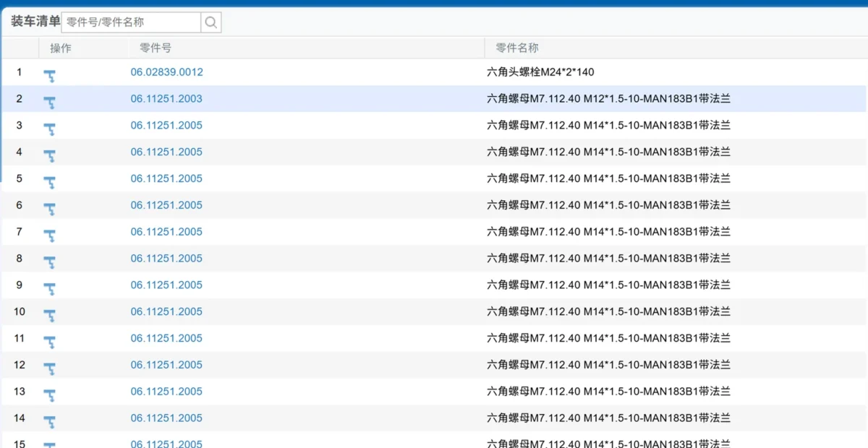Open the part number link in row 7
Screen dimensions: 868x448
click(x=166, y=232)
